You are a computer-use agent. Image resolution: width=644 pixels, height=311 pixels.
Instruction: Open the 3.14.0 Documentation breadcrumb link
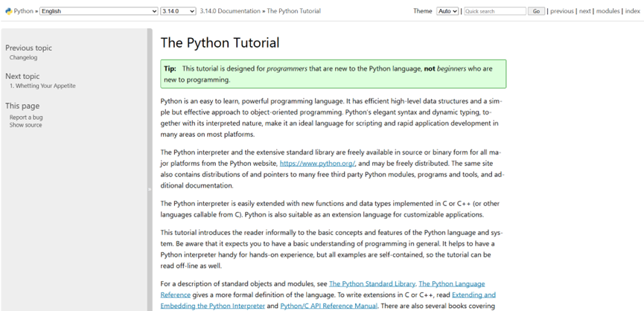coord(230,11)
